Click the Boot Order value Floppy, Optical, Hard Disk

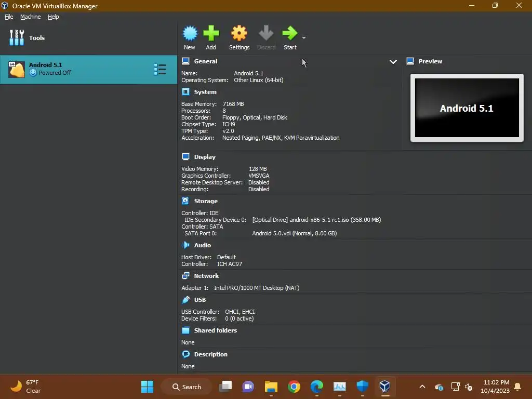255,118
